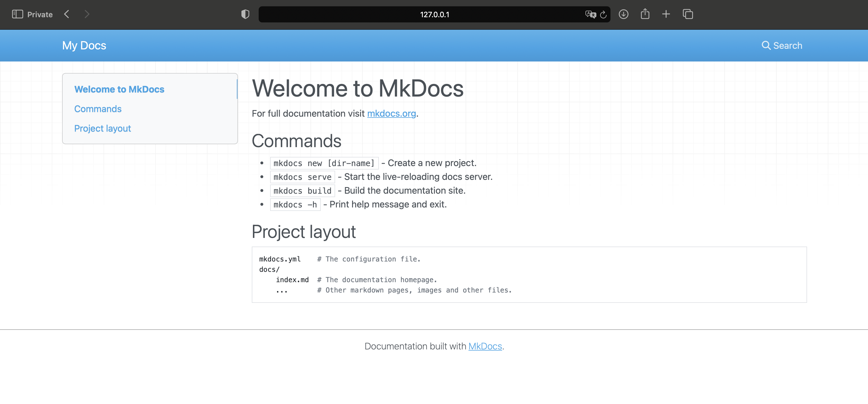
Task: Click '# The documentation homepage.' comment
Action: pyautogui.click(x=377, y=280)
